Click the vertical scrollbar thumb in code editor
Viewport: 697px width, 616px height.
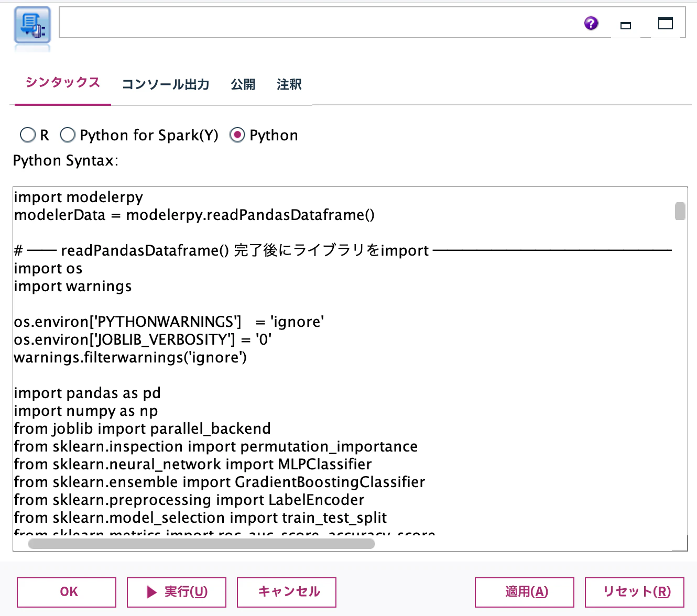680,211
